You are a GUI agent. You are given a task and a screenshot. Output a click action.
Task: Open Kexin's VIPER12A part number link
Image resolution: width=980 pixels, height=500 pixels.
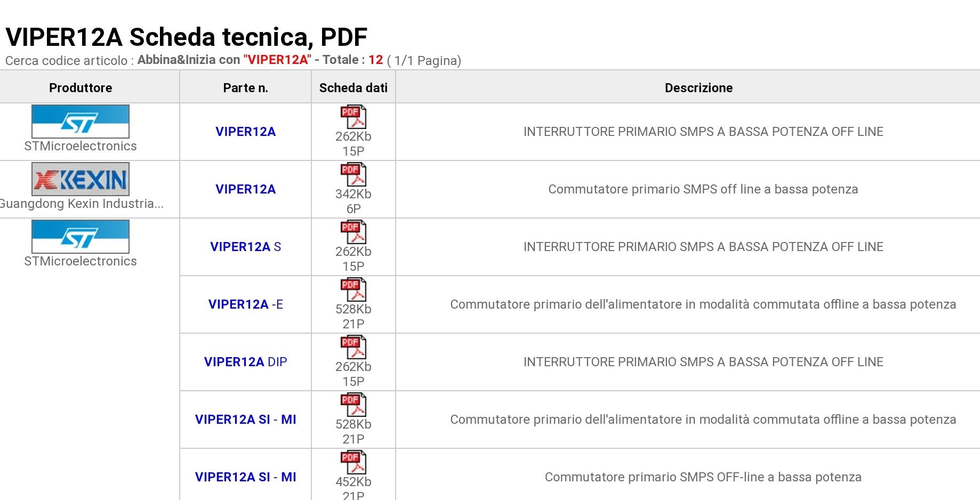(245, 189)
